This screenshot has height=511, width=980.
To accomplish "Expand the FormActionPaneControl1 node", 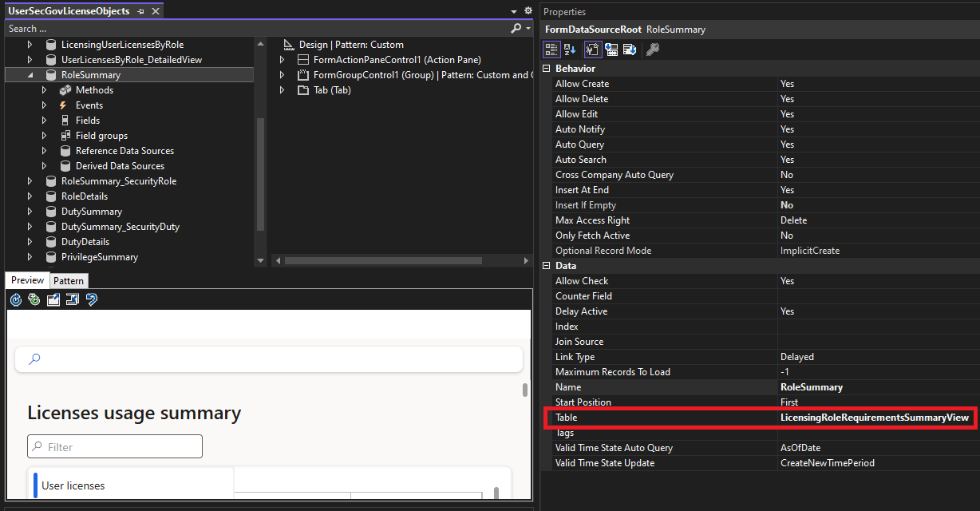I will point(282,60).
